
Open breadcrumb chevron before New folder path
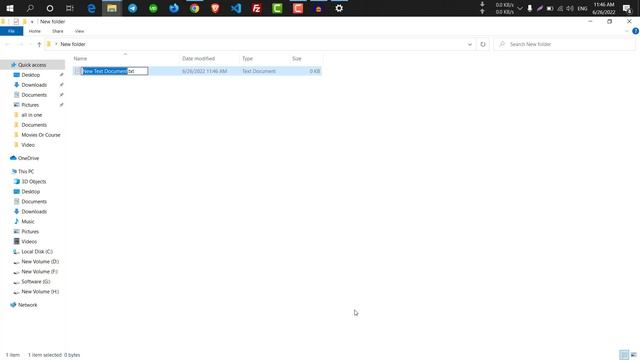(x=56, y=44)
